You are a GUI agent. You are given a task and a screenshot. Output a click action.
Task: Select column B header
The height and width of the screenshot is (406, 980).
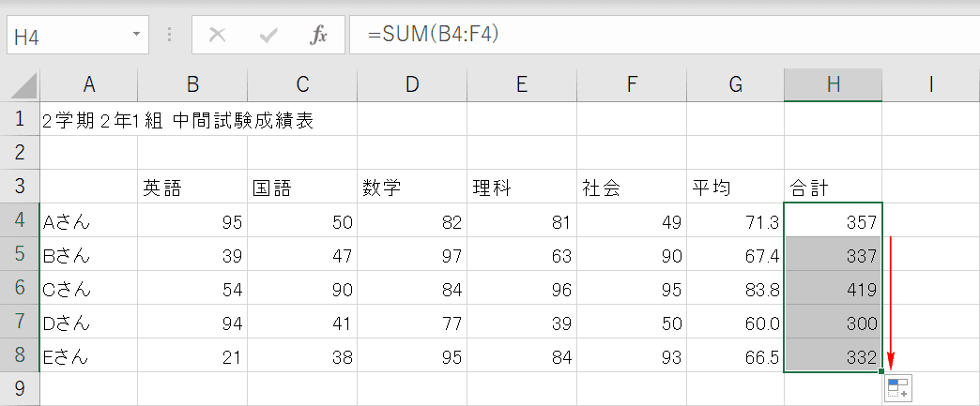pyautogui.click(x=192, y=84)
